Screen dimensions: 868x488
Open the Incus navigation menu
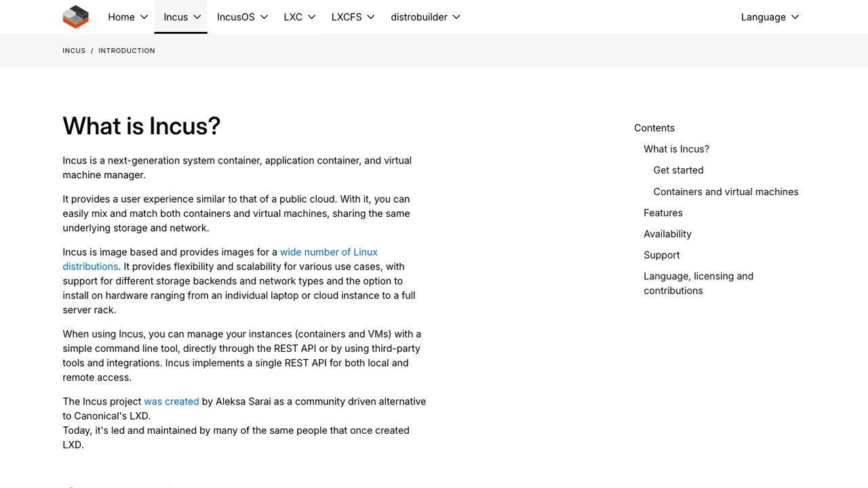click(x=181, y=17)
